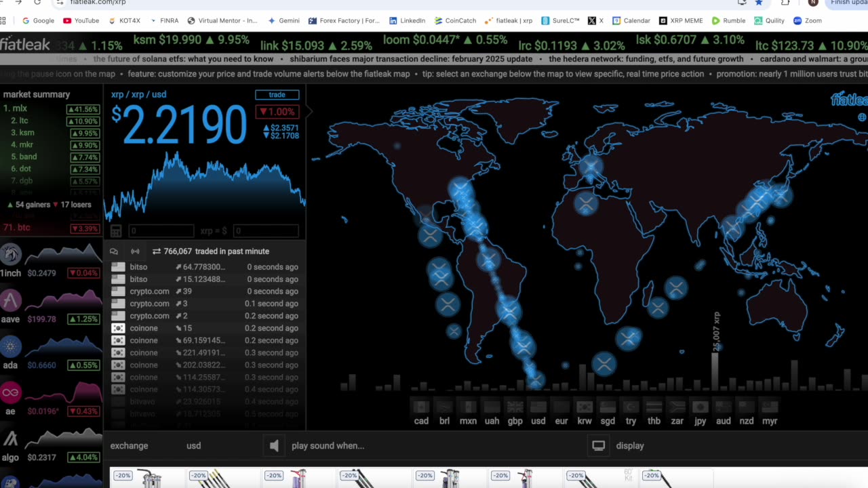Select the aave coin icon
868x488 pixels.
[11, 300]
